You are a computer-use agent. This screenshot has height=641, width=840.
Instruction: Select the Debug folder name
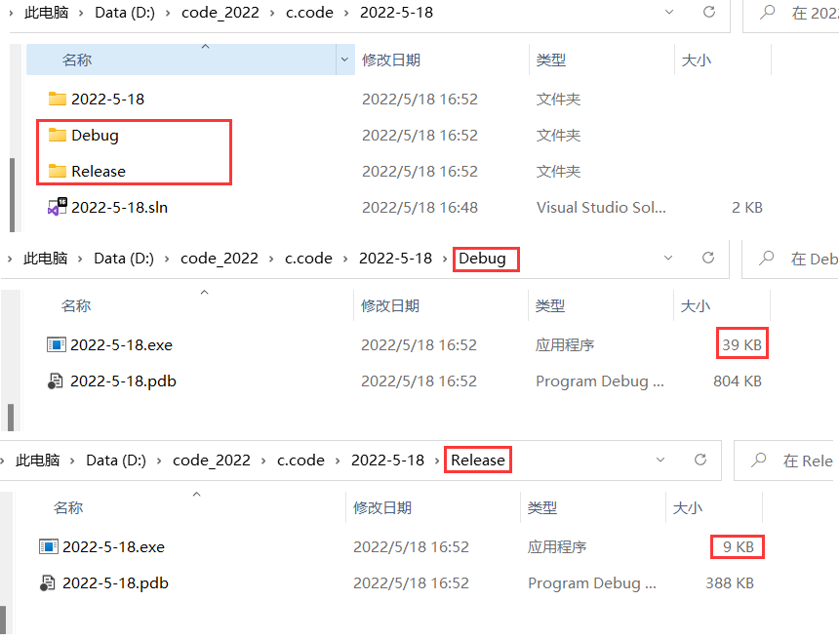click(95, 136)
